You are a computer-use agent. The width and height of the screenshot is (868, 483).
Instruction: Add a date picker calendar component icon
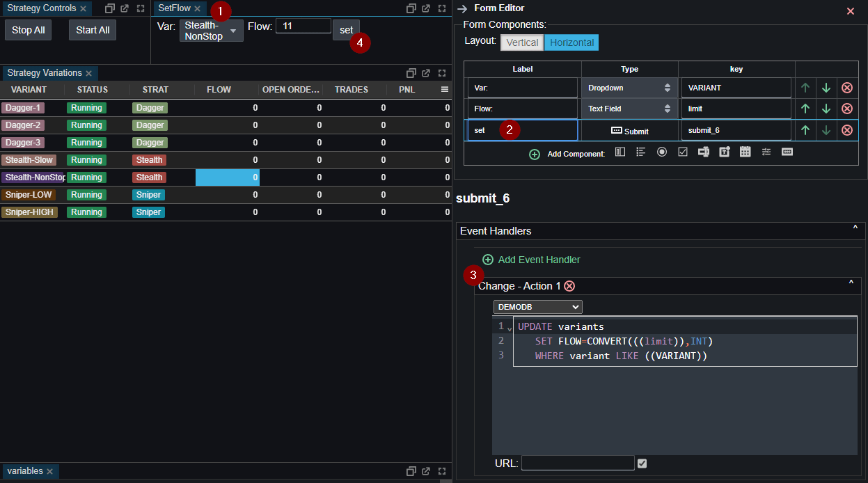point(745,152)
